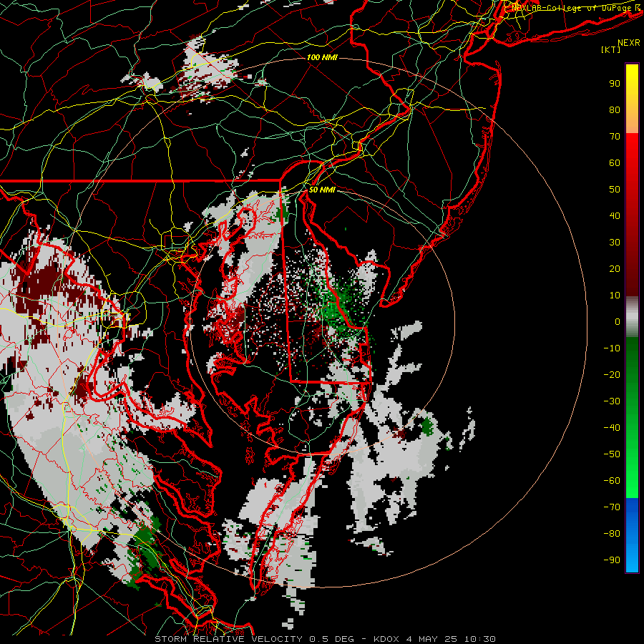The image size is (644, 644).
Task: Click the yellow segment atop the color bar
Action: [632, 99]
